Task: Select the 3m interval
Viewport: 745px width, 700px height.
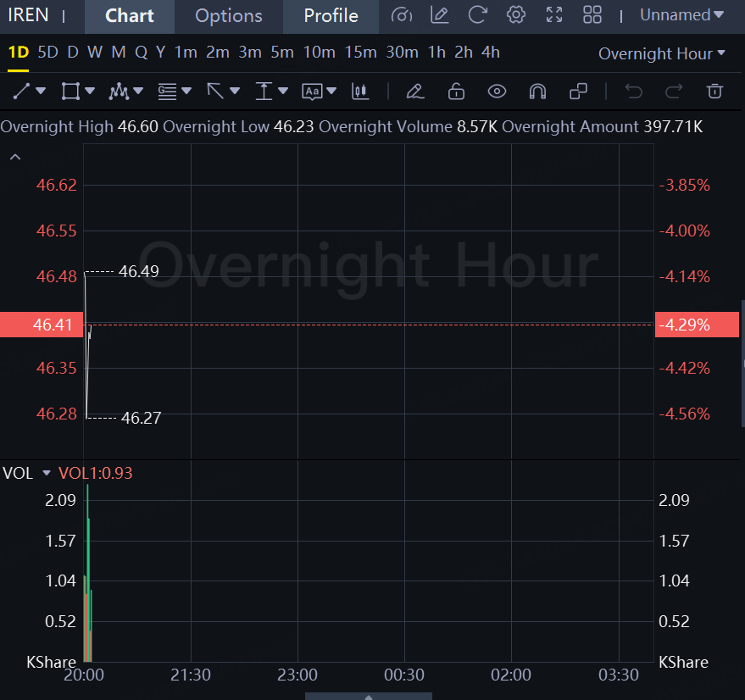Action: point(250,53)
